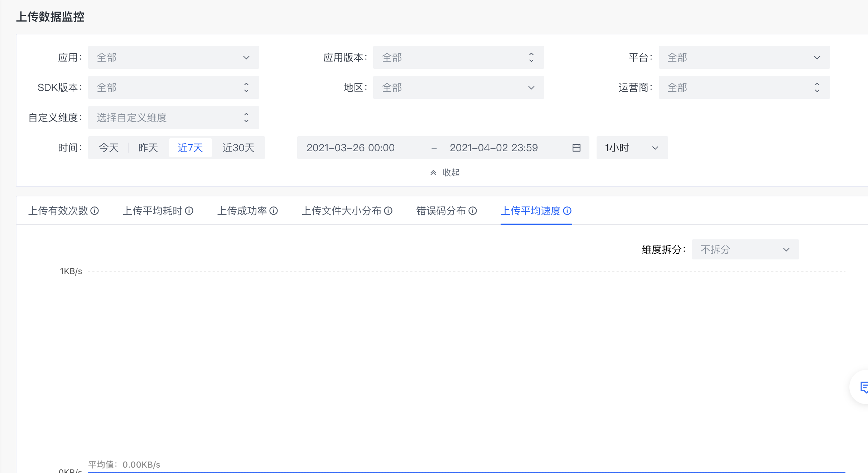Open the 1小时 granularity dropdown
868x473 pixels.
632,148
